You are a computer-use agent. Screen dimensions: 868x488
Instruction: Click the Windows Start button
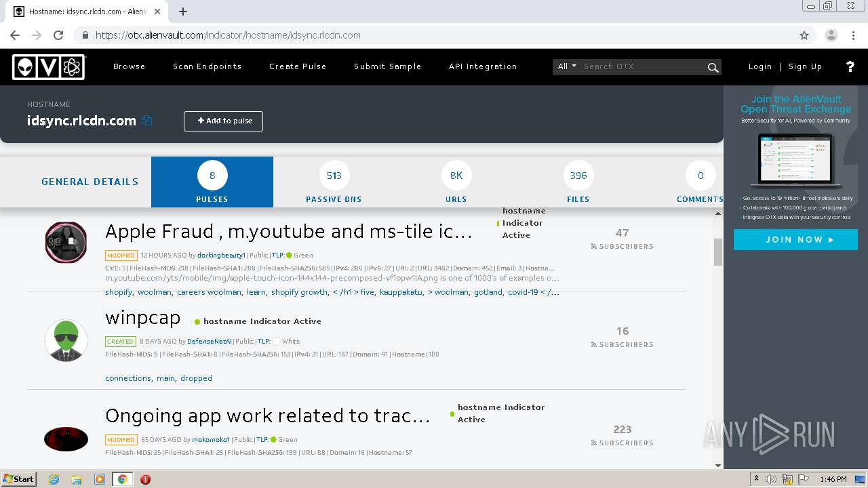pyautogui.click(x=19, y=479)
